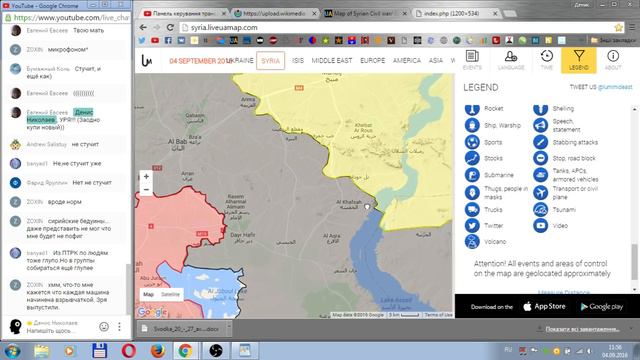Select the ASIA region tab
The image size is (640, 360).
[436, 60]
